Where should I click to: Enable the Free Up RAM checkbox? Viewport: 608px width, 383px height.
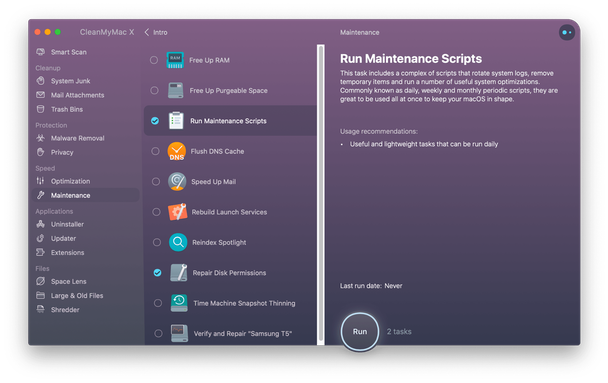(x=154, y=60)
